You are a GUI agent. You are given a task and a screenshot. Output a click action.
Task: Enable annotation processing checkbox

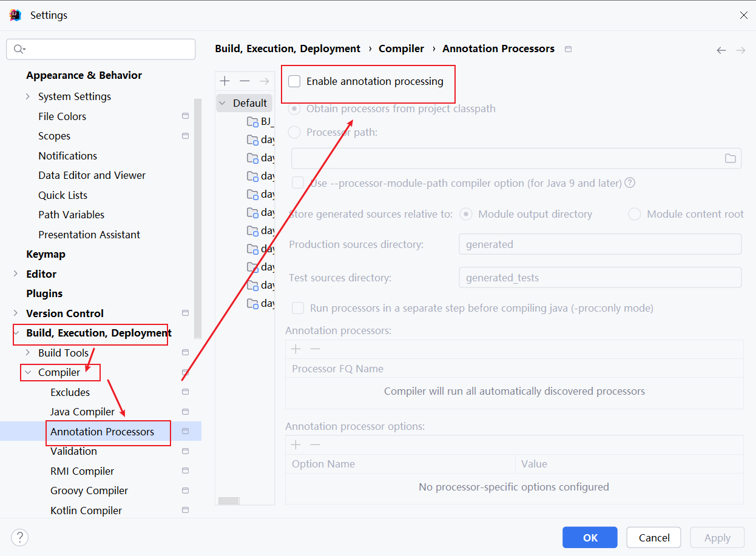click(295, 81)
